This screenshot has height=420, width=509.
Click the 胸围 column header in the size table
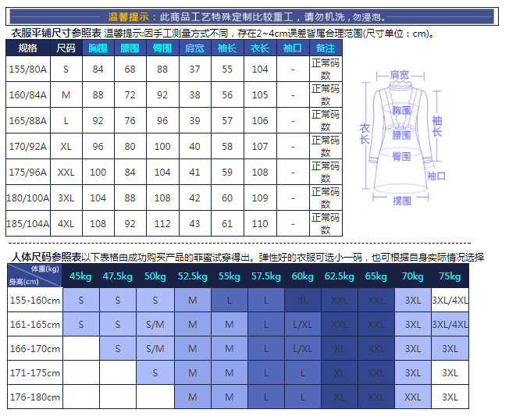pos(98,48)
